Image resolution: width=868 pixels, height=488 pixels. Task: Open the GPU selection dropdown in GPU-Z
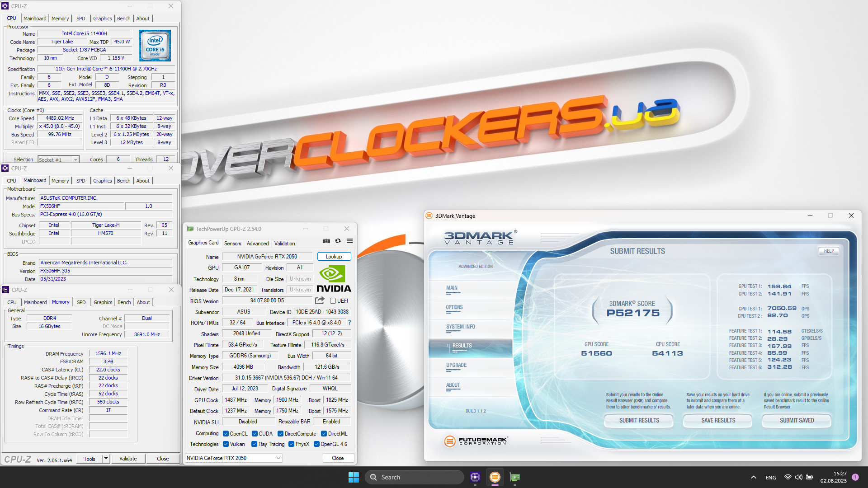(234, 458)
